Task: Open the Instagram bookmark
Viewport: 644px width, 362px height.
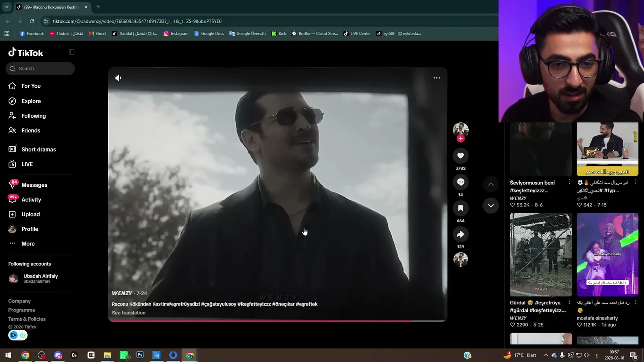Action: click(x=176, y=34)
